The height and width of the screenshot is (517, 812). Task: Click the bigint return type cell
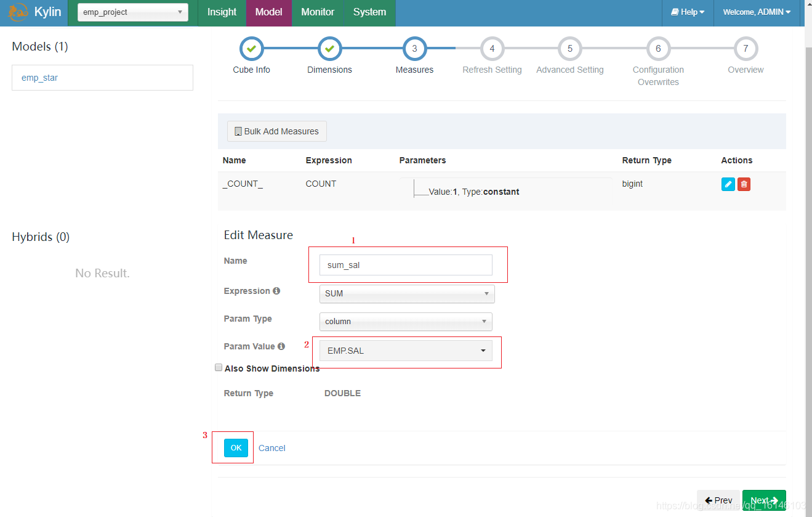click(x=632, y=184)
